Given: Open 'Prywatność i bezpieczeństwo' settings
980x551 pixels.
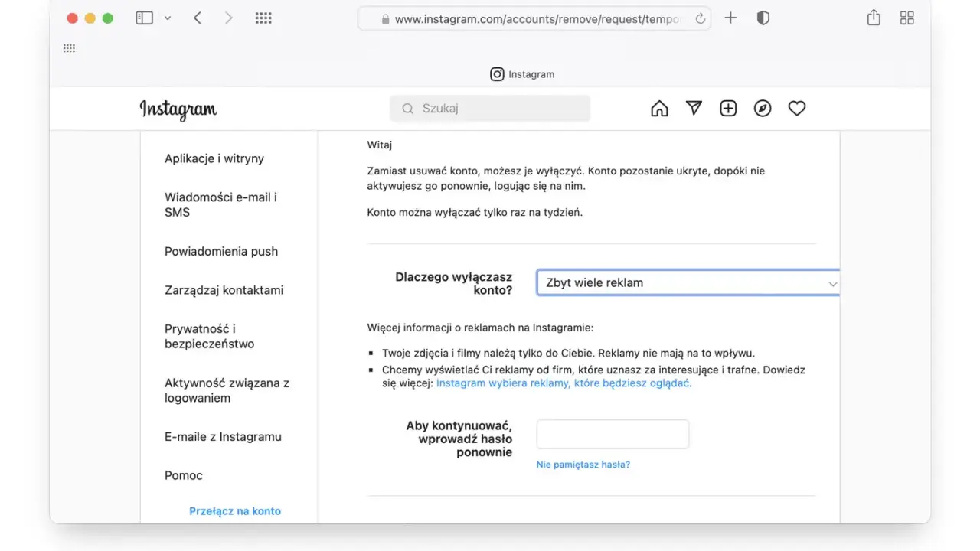Looking at the screenshot, I should tap(209, 336).
